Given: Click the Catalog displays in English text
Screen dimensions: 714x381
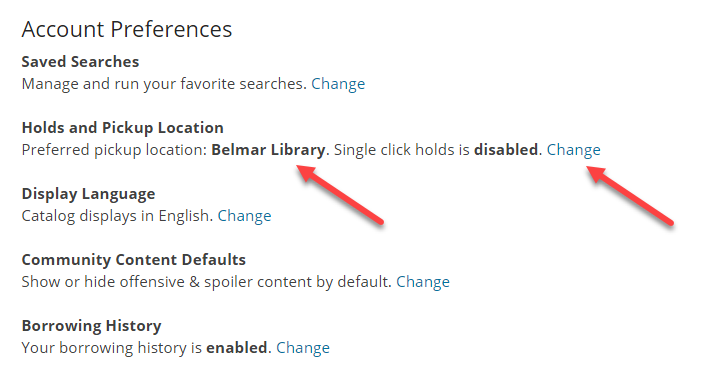Looking at the screenshot, I should (117, 216).
